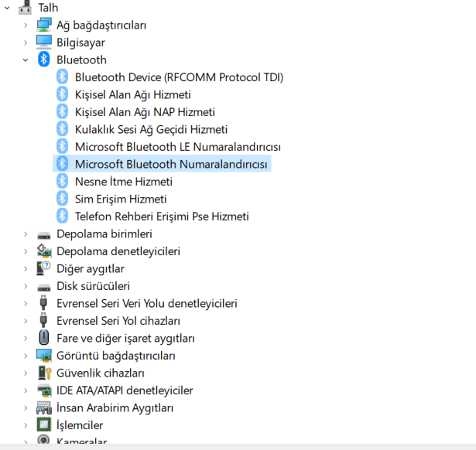This screenshot has height=450, width=476.
Task: Click the İşlemciler processor chip icon
Action: pos(43,424)
